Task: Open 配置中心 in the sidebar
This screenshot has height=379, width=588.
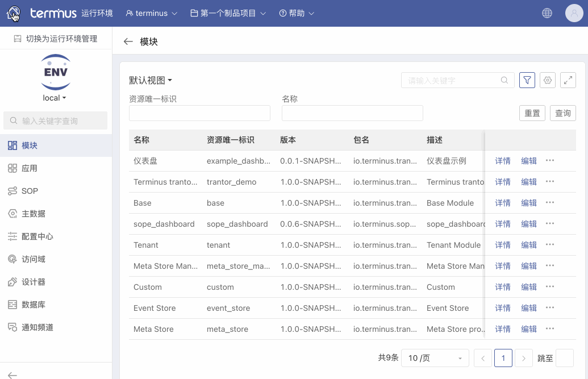Action: (56, 236)
